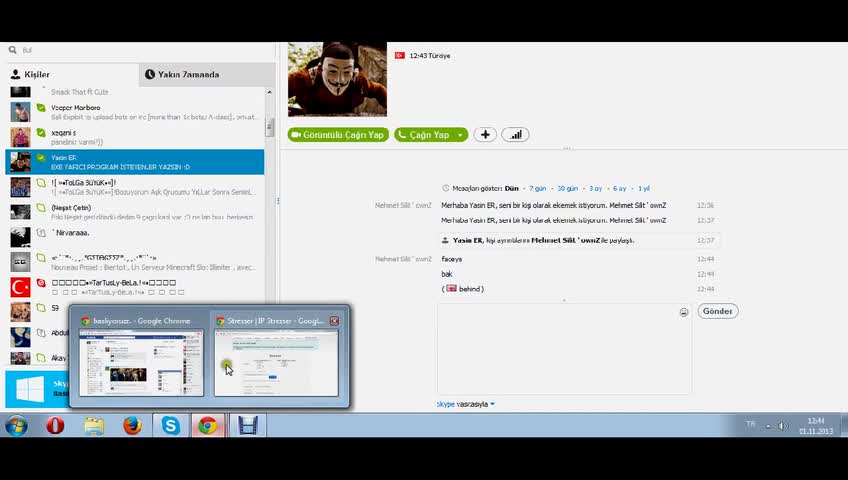
Task: Click the Turkey flag beside 12:43 Türkiye
Action: point(400,55)
